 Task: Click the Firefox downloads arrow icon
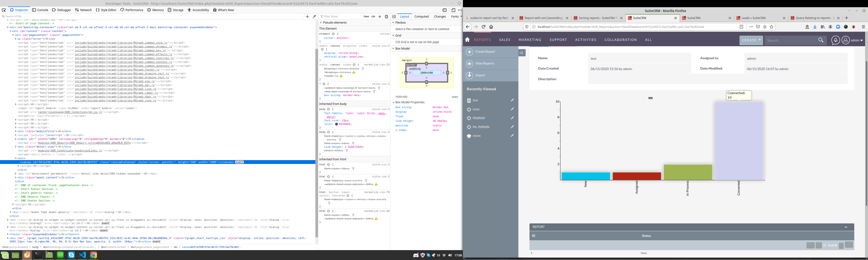click(815, 27)
